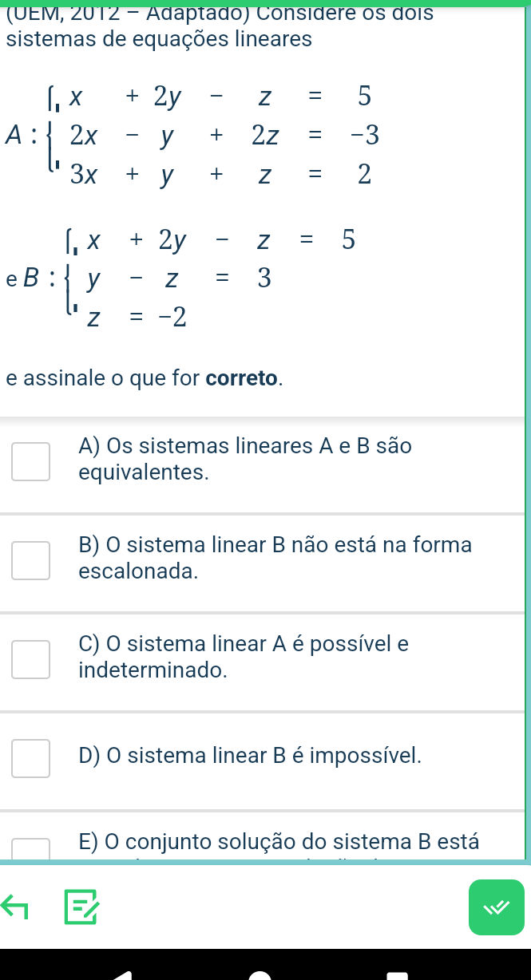Open the notes/edit annotation icon
This screenshot has height=980, width=531.
click(82, 907)
